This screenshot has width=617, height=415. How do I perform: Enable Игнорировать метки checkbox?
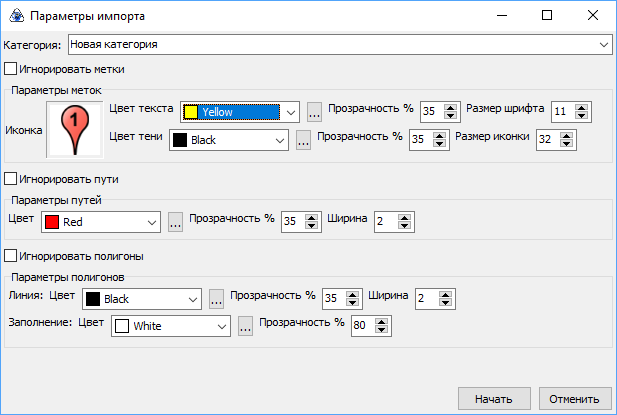click(x=11, y=70)
